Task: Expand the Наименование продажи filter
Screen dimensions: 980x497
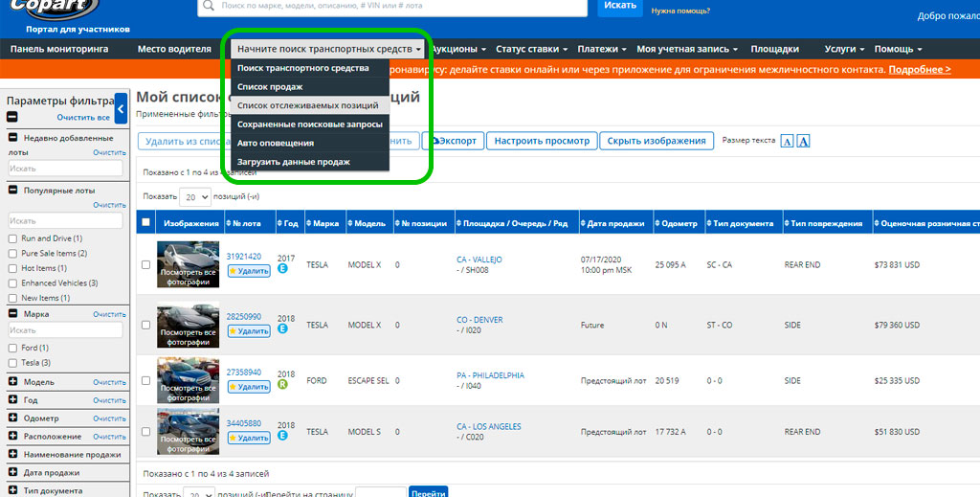Action: (x=12, y=455)
